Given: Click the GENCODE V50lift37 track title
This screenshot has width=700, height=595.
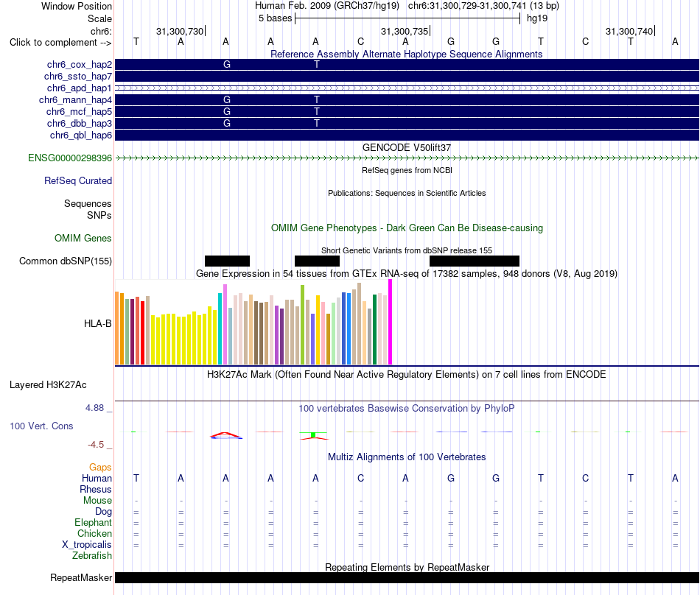Looking at the screenshot, I should pyautogui.click(x=407, y=147).
